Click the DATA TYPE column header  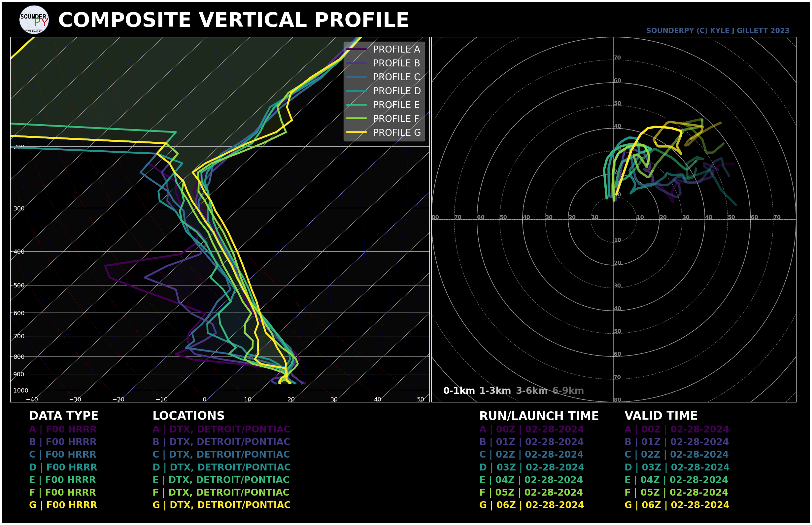point(64,416)
